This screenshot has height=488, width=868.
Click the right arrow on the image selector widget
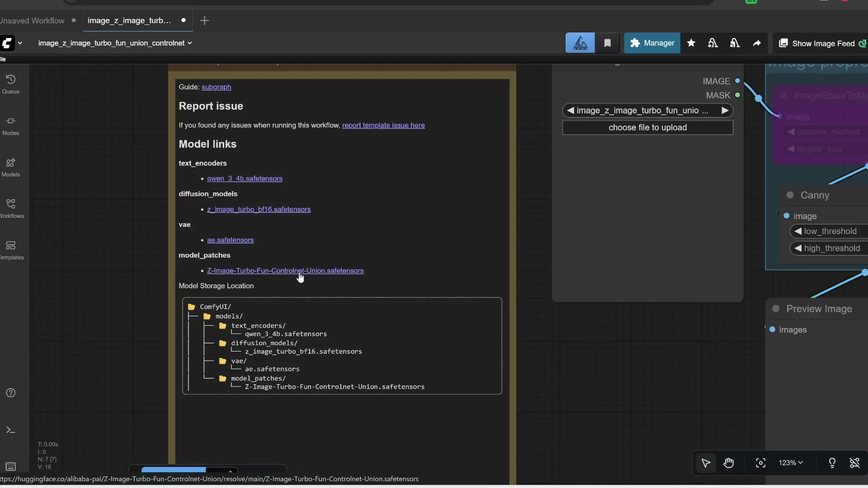tap(724, 110)
